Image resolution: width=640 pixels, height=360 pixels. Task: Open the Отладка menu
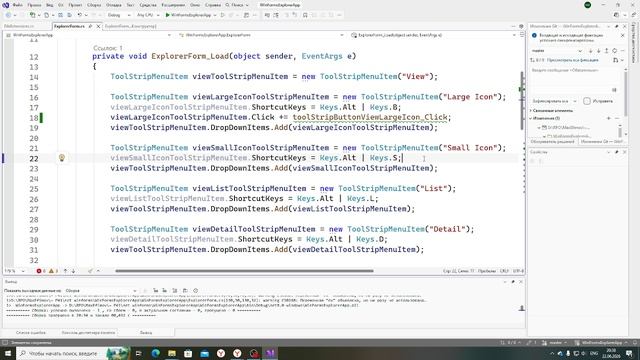(113, 5)
